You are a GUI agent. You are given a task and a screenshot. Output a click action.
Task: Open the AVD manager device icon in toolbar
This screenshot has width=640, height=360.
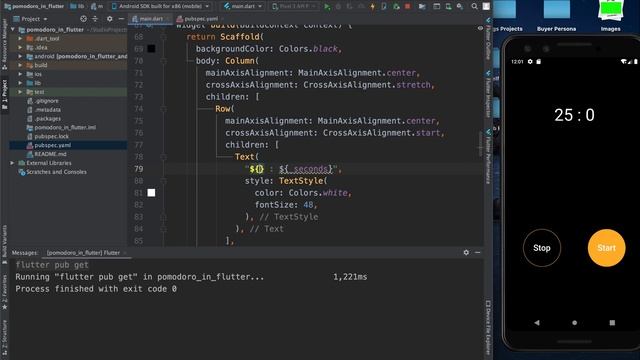[448, 7]
